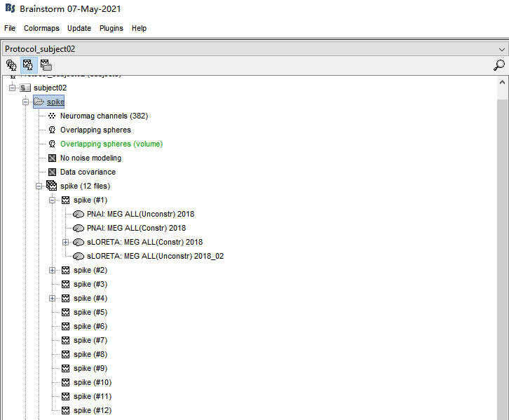Open the Colormaps menu
509x420 pixels.
coord(41,28)
